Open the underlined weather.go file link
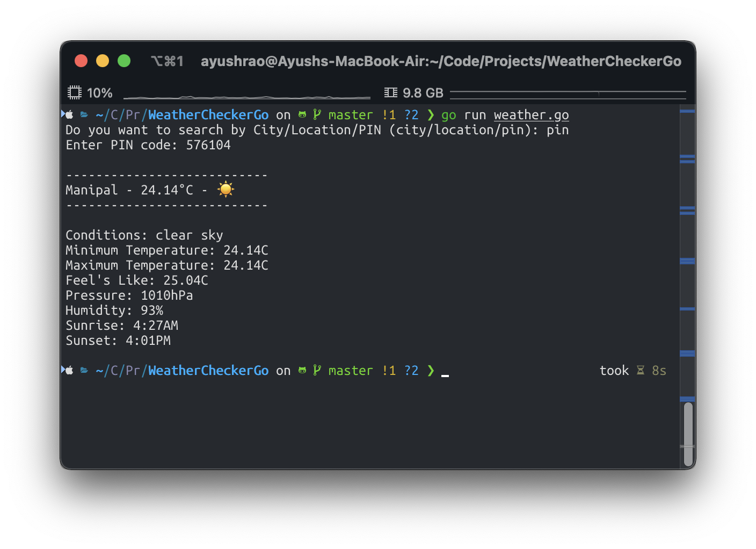This screenshot has height=549, width=756. [531, 114]
